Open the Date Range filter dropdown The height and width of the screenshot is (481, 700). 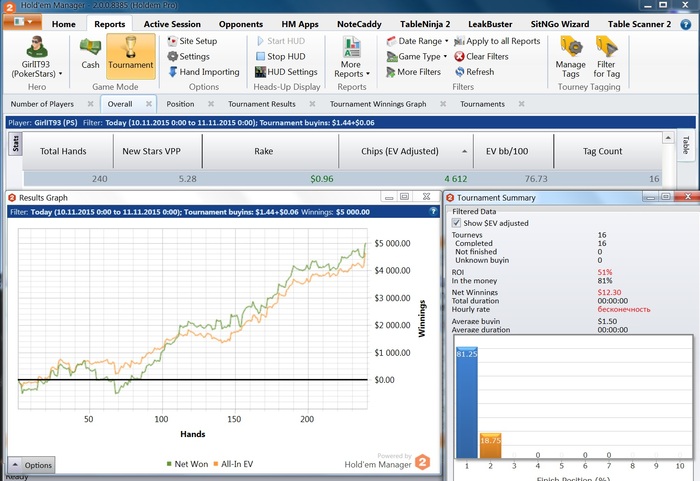pos(417,41)
